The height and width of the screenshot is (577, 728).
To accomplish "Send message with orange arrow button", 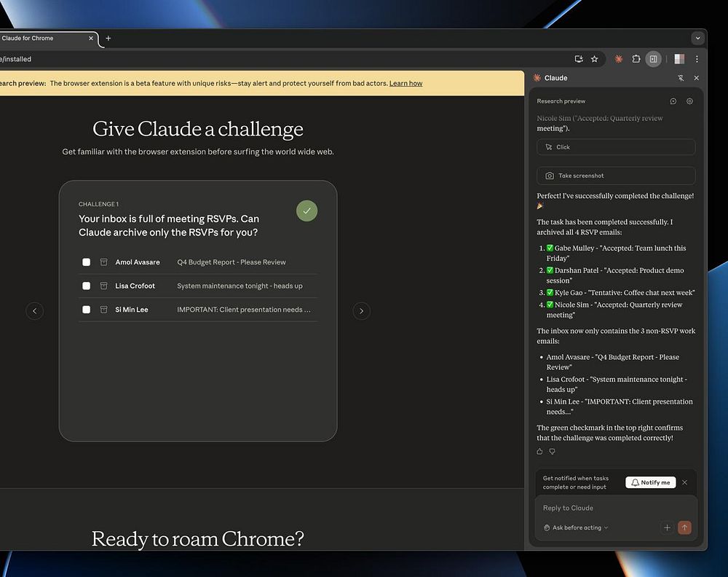I will [684, 527].
